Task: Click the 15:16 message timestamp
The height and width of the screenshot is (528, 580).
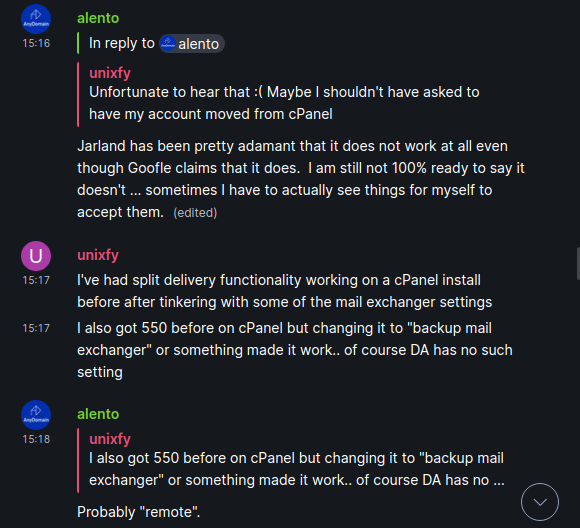Action: coord(36,43)
